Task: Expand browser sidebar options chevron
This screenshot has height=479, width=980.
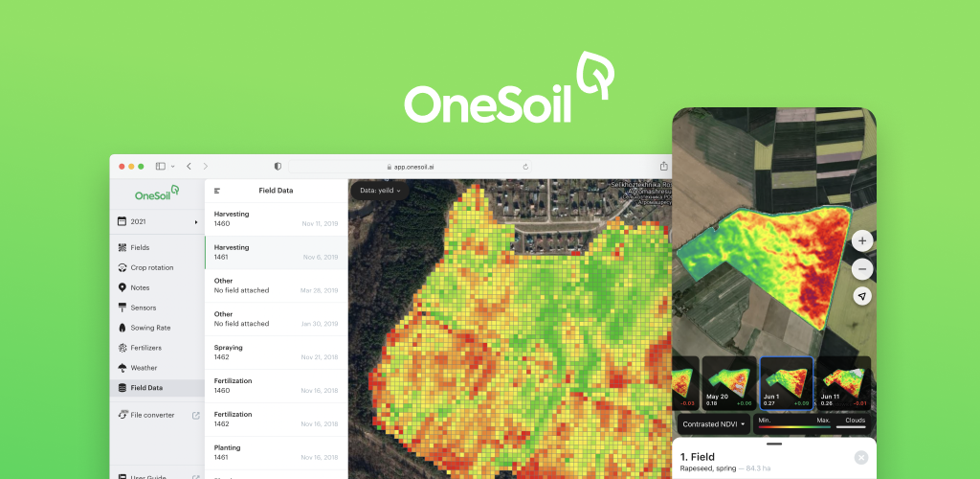Action: (173, 167)
